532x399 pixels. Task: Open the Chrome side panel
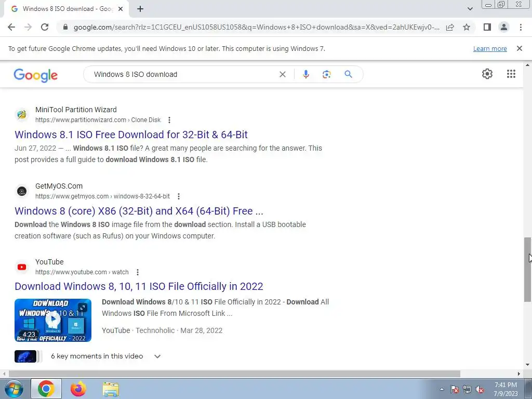tap(487, 27)
